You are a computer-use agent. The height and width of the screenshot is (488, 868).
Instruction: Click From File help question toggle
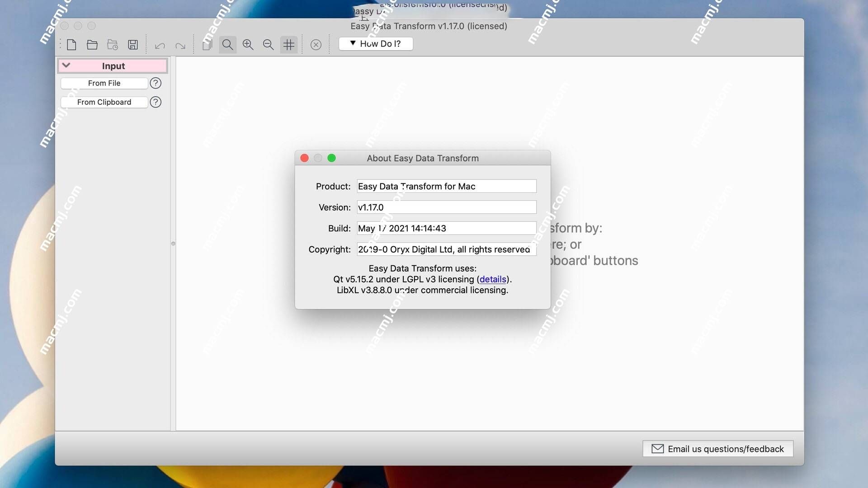pos(155,83)
